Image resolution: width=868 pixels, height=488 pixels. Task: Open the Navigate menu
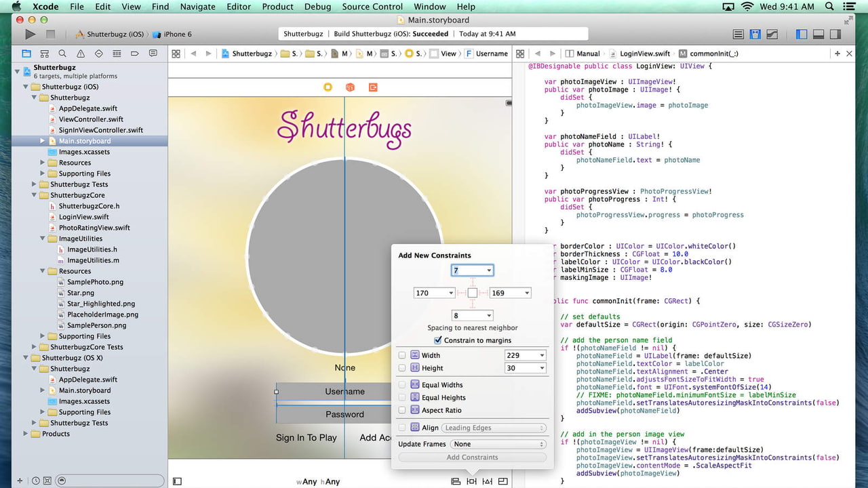[x=198, y=7]
